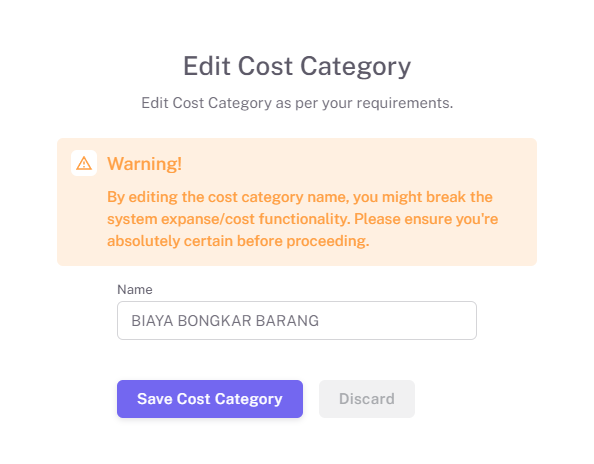Click the word Category in the page title
Viewport: 594px width, 464px height.
coord(355,67)
